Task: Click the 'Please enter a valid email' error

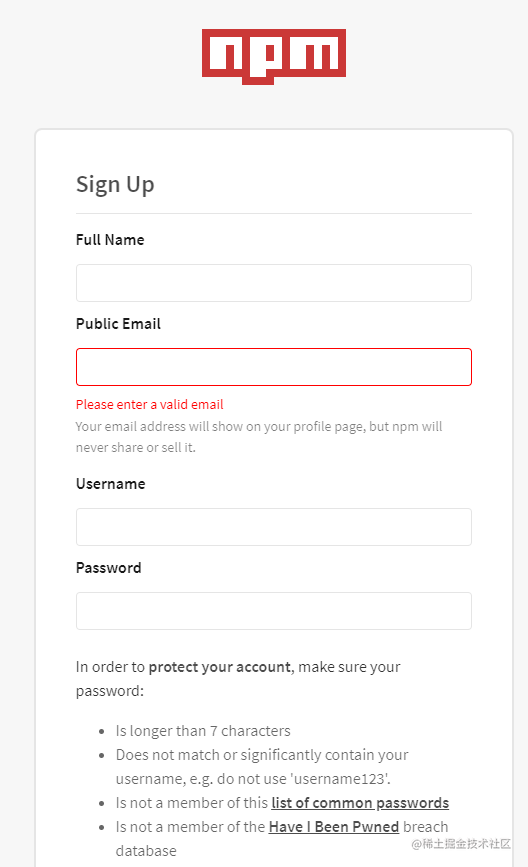Action: click(x=150, y=405)
